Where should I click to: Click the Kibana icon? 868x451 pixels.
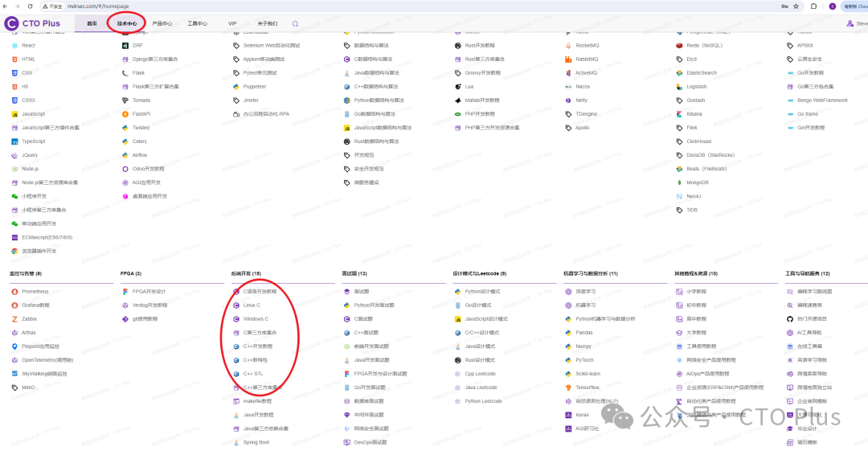[679, 114]
